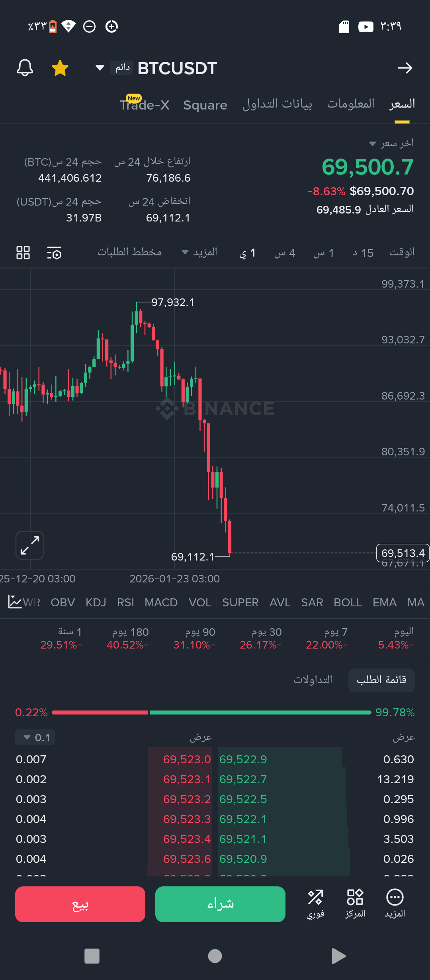Switch to the Square tab
The width and height of the screenshot is (430, 980).
(205, 105)
